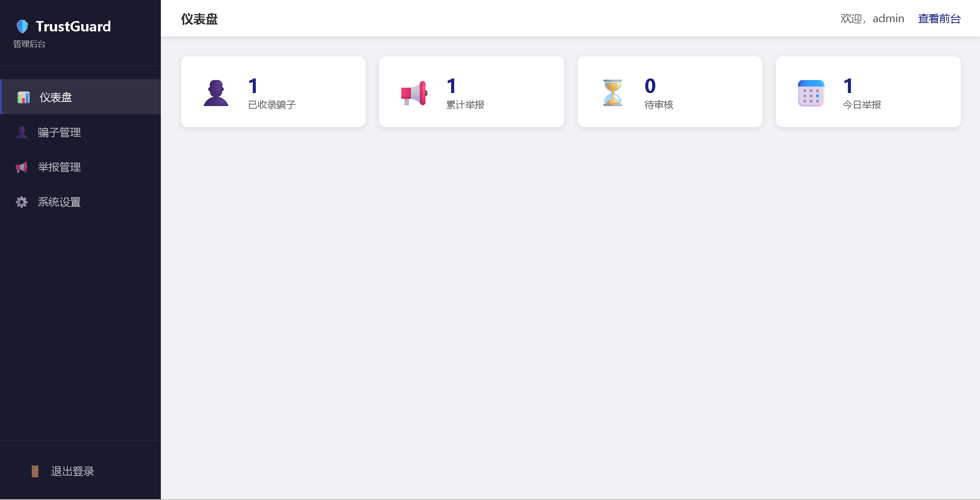Click the person icon in 已收录骗子 card
Image resolution: width=980 pixels, height=500 pixels.
(216, 93)
